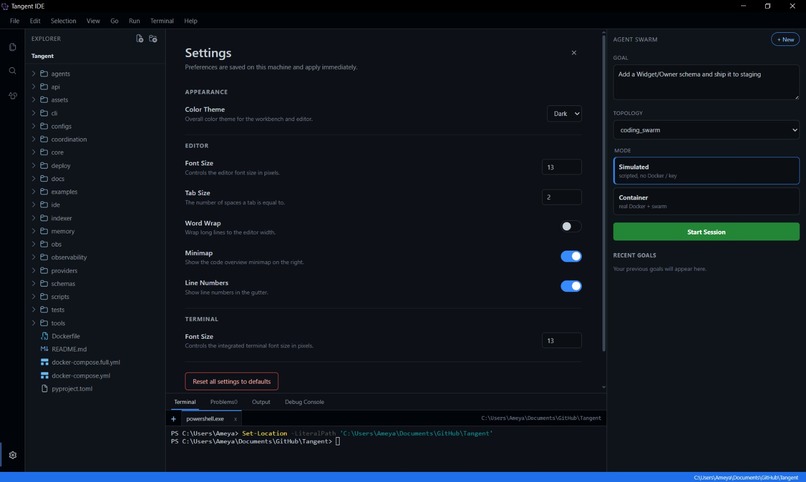Switch to the Debug Console tab
The image size is (806, 482).
pyautogui.click(x=304, y=402)
